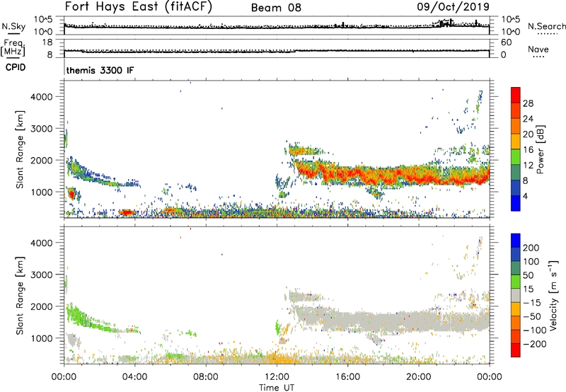Click the 2000 tick in the velocity panel
Viewport: 566px width, 392px height.
pos(42,306)
